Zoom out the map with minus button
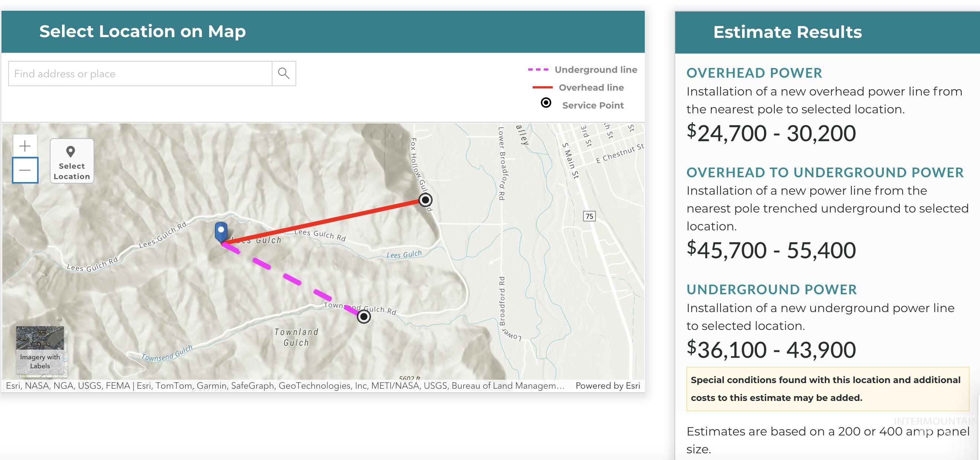 coord(25,170)
